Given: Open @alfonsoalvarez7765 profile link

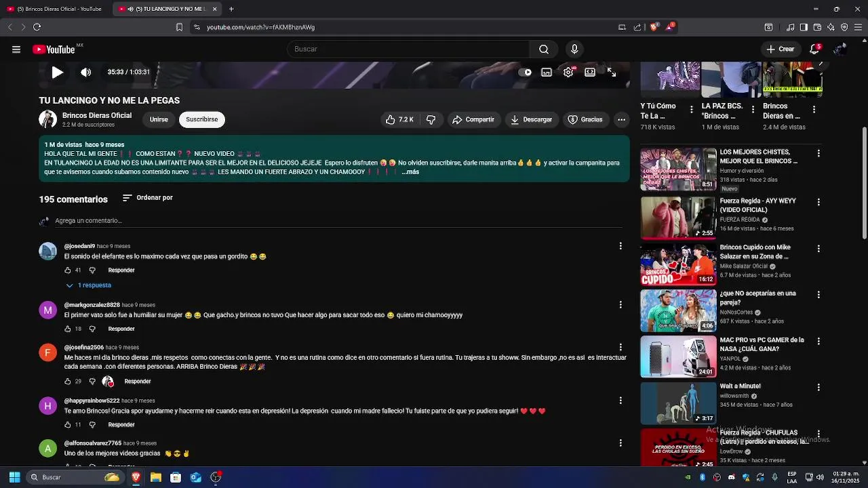Looking at the screenshot, I should (93, 443).
